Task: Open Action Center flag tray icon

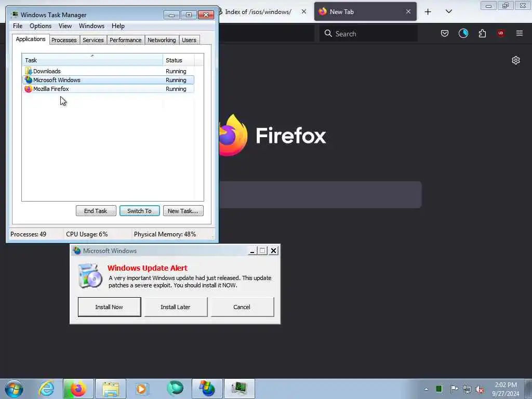Action: point(454,389)
